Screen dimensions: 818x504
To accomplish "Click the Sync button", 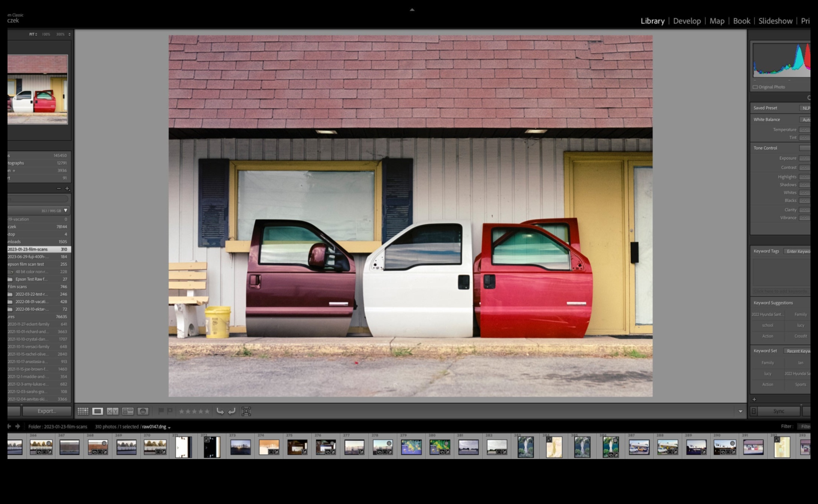I will (779, 411).
